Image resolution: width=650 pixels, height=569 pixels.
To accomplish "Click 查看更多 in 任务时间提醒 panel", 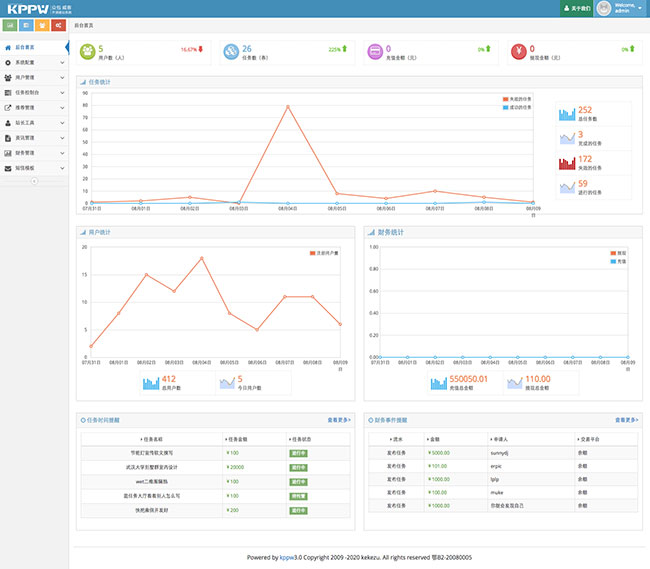I will pyautogui.click(x=339, y=420).
